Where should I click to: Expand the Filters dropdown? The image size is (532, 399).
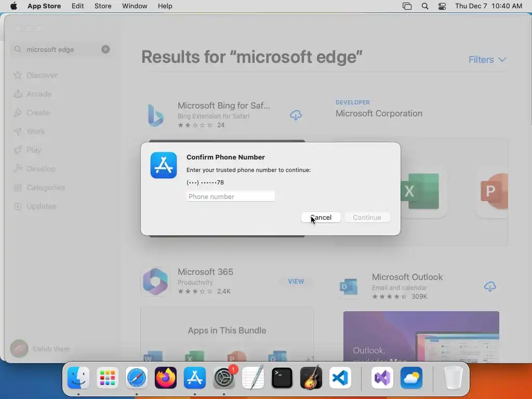coord(487,60)
